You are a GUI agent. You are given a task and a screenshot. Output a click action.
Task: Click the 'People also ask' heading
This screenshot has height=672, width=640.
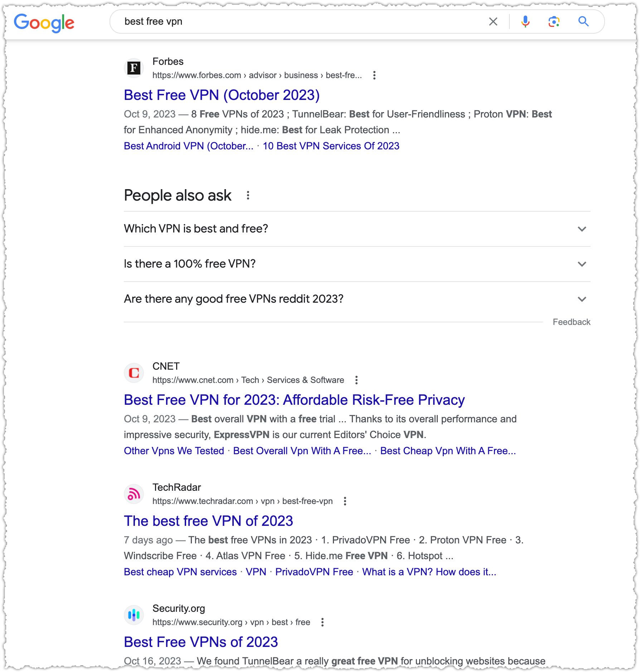pos(178,196)
